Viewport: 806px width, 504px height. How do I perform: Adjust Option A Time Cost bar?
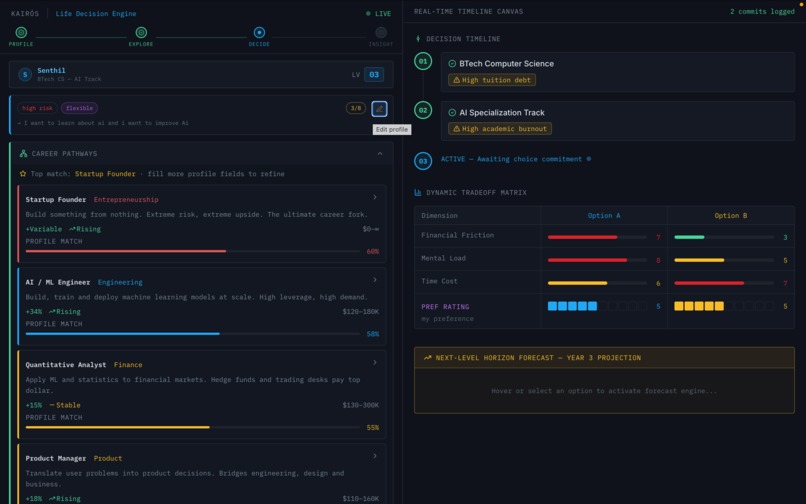coord(597,283)
